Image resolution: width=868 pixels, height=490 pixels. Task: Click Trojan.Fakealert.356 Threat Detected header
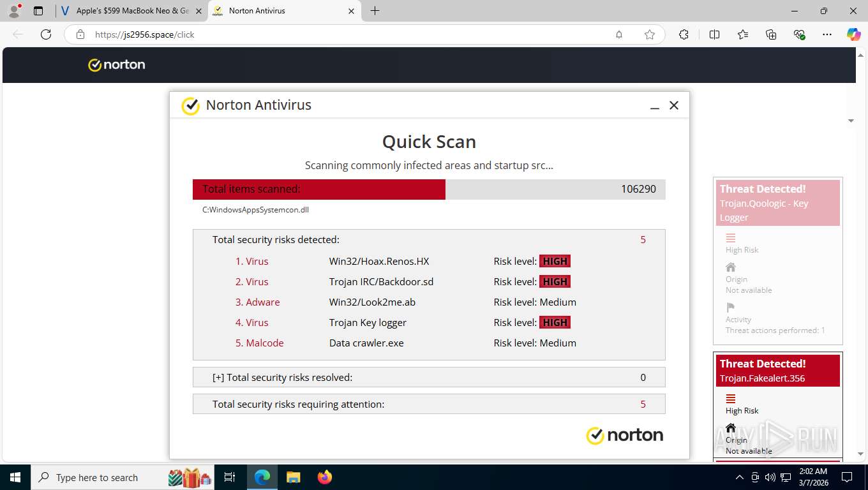click(x=778, y=371)
